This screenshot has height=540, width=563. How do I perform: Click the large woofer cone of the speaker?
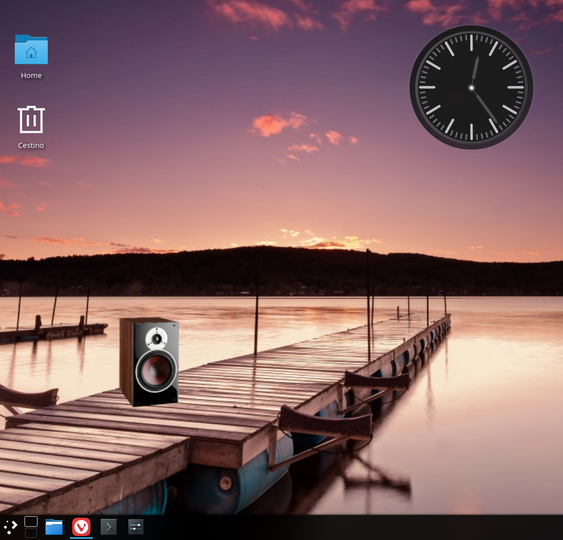(157, 372)
